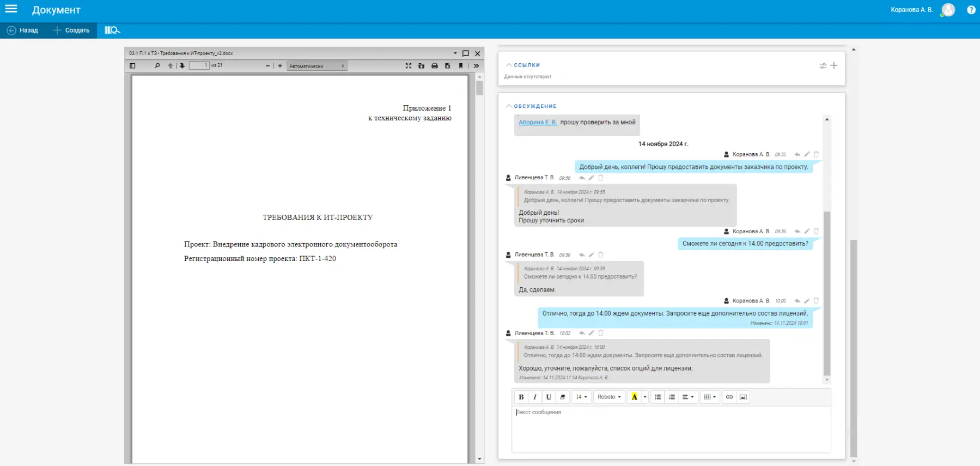Open the Аборина Е. В. mention link
This screenshot has width=980, height=466.
click(537, 123)
